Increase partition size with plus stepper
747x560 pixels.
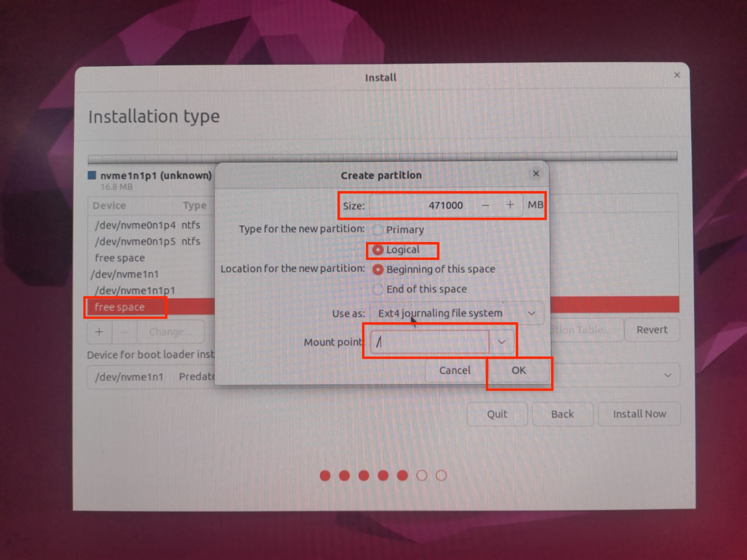coord(510,205)
